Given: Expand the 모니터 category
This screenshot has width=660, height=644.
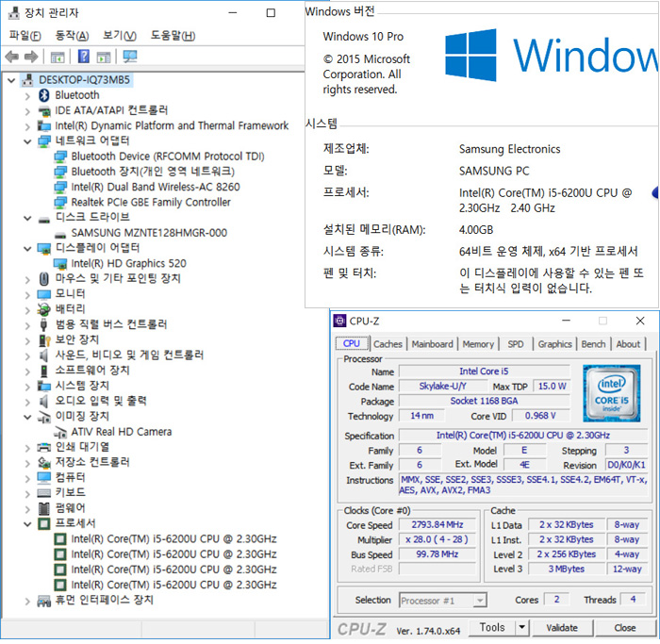Looking at the screenshot, I should [27, 294].
